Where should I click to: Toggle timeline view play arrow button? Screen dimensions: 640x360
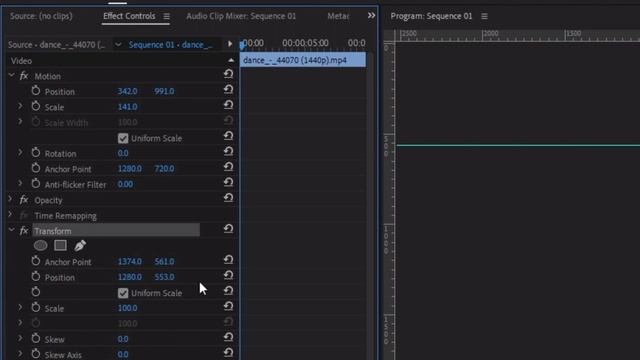[x=230, y=44]
